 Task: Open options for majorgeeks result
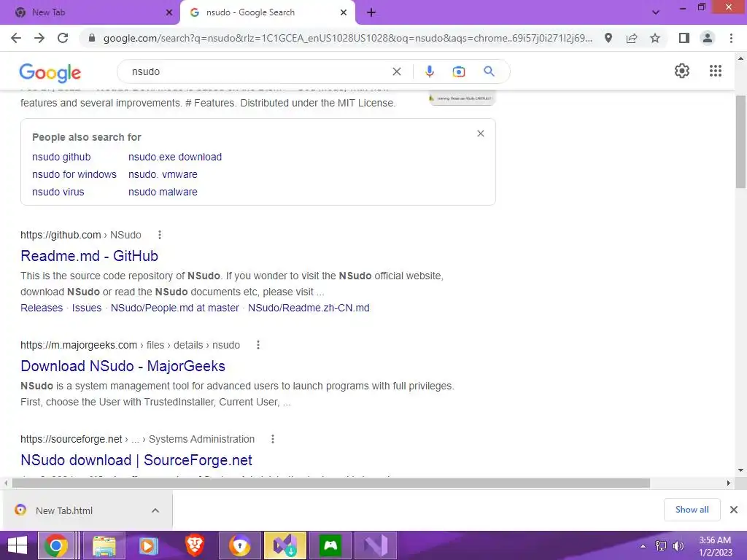258,345
